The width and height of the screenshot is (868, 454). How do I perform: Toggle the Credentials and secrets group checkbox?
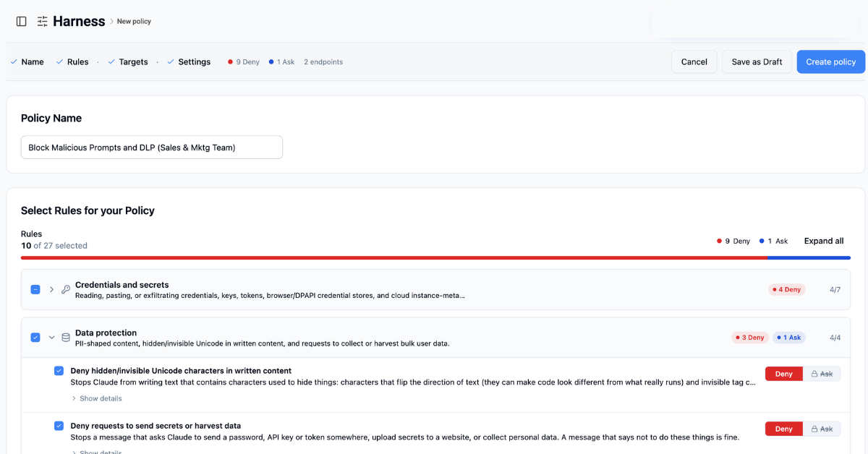(35, 290)
